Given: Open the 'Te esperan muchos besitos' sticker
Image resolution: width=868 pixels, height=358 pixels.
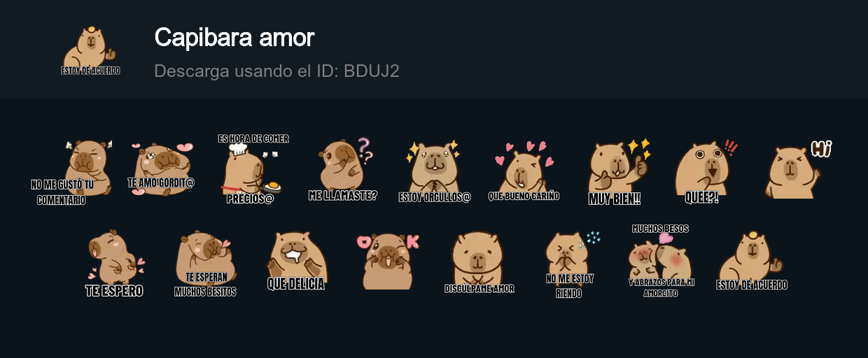Looking at the screenshot, I should (x=205, y=264).
